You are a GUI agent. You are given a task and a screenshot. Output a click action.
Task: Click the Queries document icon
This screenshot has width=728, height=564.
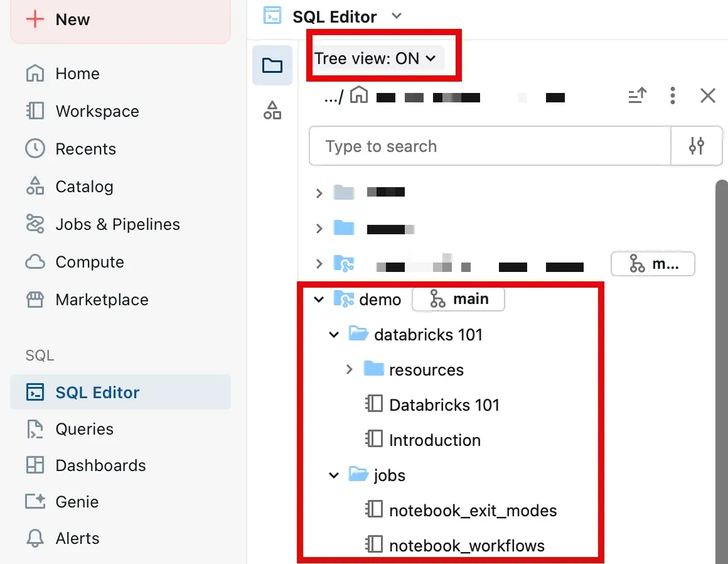tap(35, 429)
